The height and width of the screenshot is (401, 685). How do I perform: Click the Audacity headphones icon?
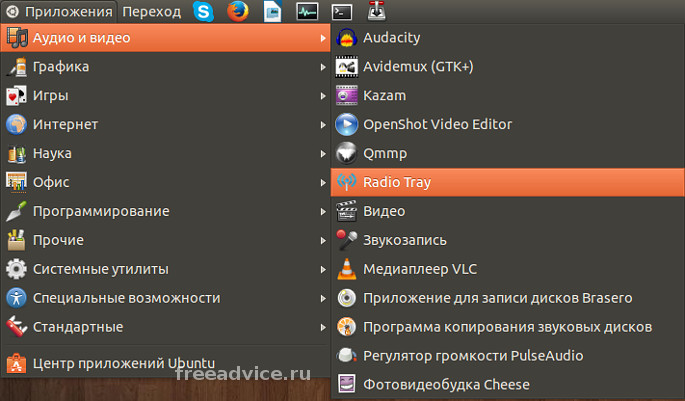point(346,38)
